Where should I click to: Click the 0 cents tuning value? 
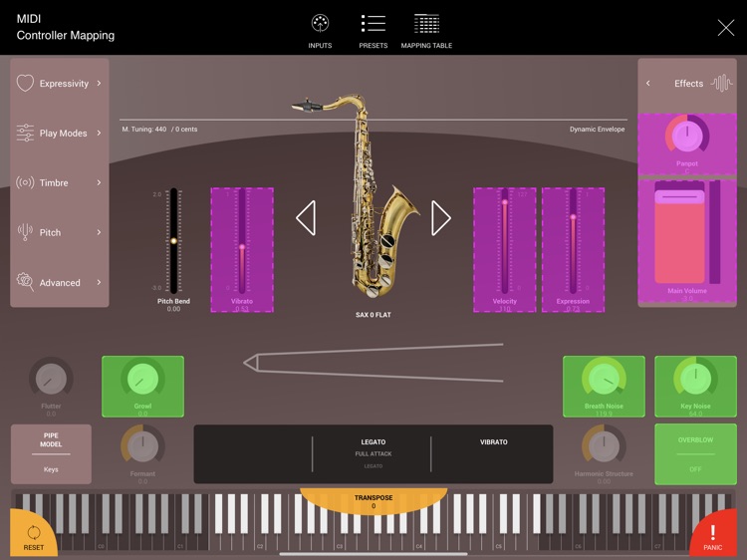coord(186,130)
